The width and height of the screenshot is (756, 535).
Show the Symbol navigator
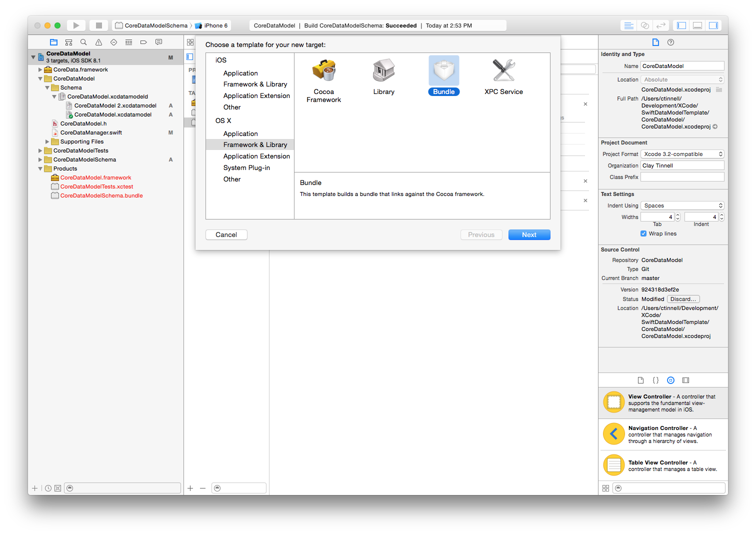(x=68, y=42)
